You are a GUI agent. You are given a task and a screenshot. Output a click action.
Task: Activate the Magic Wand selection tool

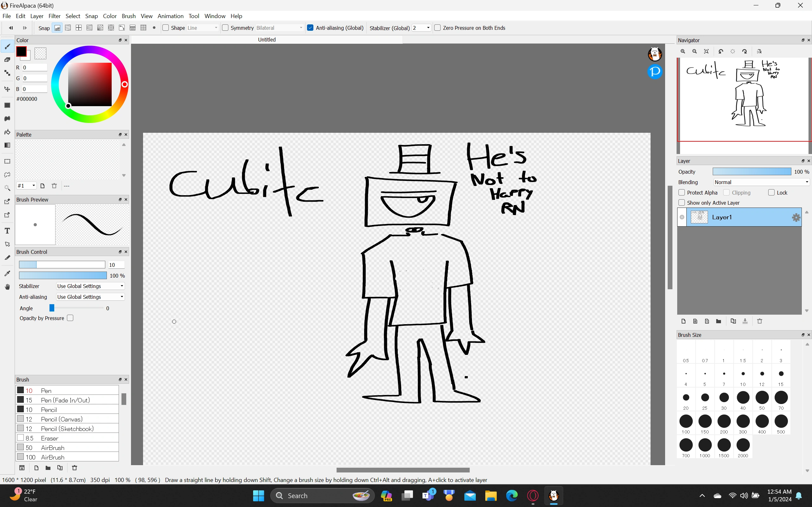(x=7, y=188)
